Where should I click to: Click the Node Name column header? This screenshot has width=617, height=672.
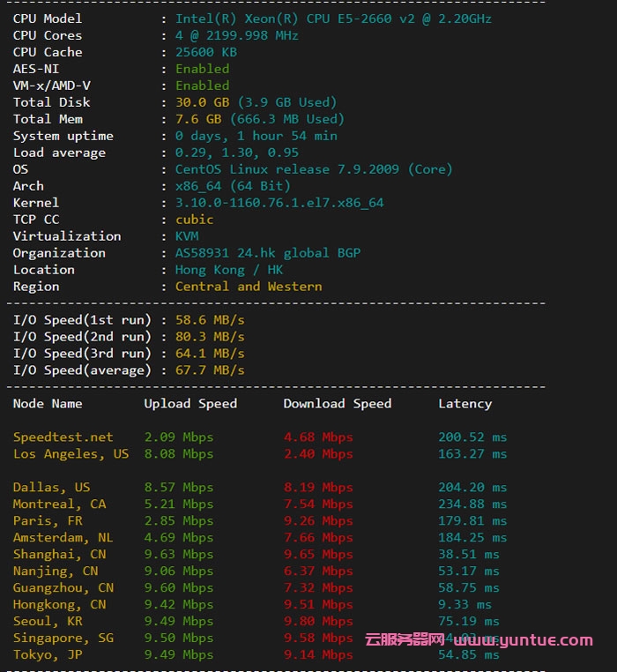point(48,404)
